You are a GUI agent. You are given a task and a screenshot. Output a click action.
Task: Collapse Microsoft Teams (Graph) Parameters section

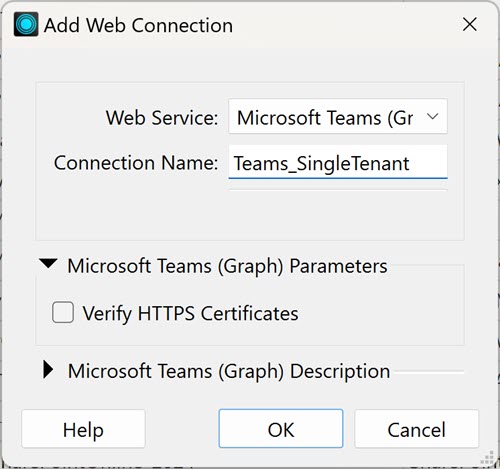point(49,264)
